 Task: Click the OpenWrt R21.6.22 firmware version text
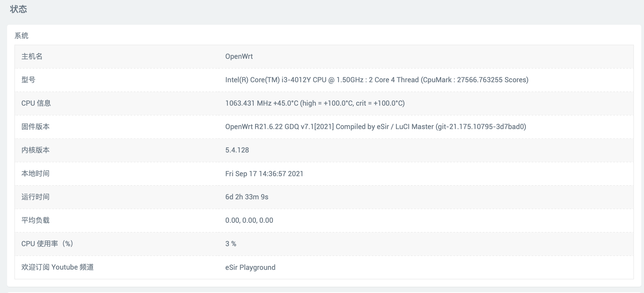pos(376,127)
